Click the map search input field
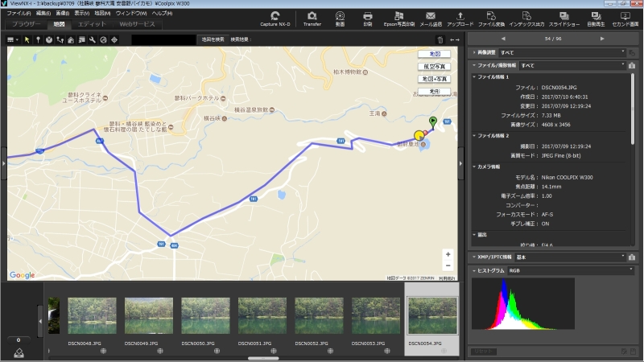 (163, 39)
